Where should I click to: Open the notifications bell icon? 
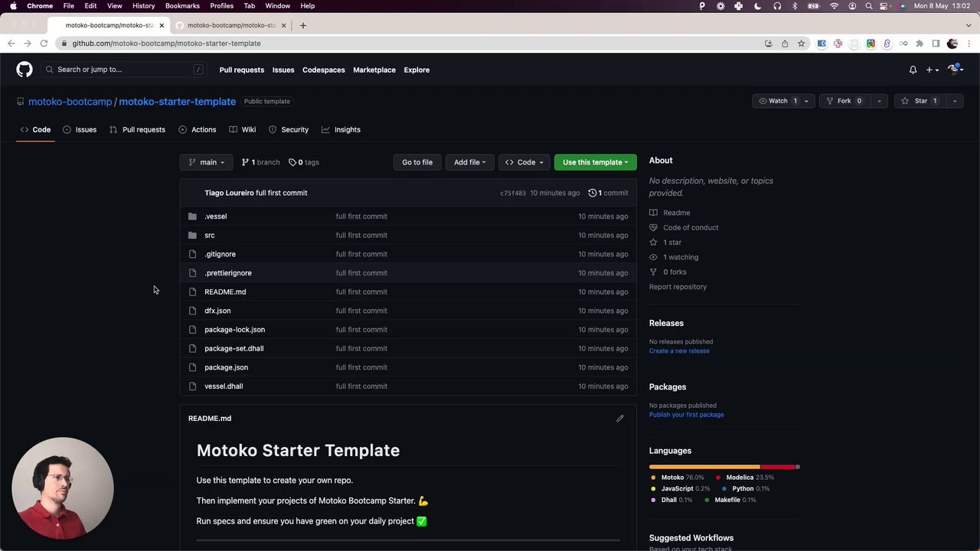tap(913, 70)
